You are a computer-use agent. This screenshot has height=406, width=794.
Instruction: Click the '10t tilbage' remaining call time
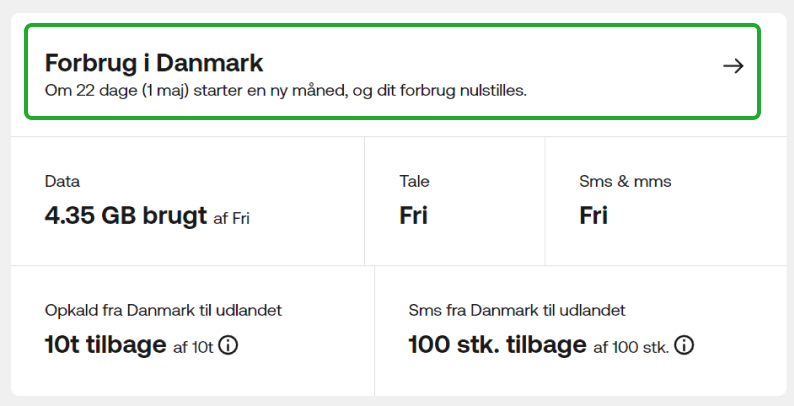(105, 345)
